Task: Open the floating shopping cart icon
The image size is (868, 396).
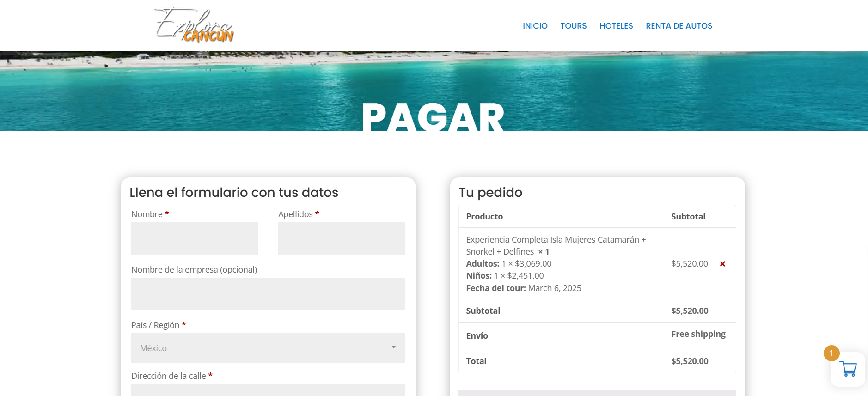Action: pyautogui.click(x=848, y=369)
